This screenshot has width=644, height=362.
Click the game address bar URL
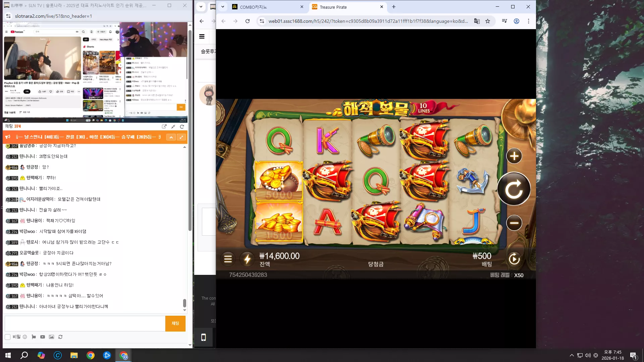368,21
